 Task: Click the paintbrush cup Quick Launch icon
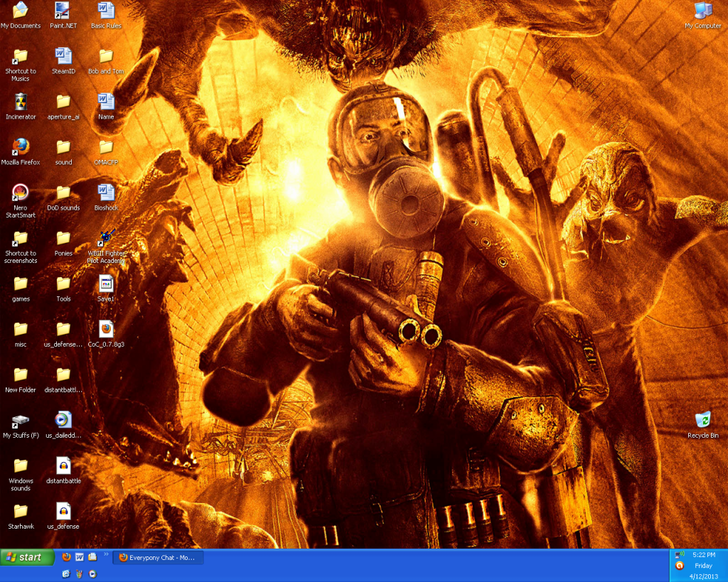(80, 574)
